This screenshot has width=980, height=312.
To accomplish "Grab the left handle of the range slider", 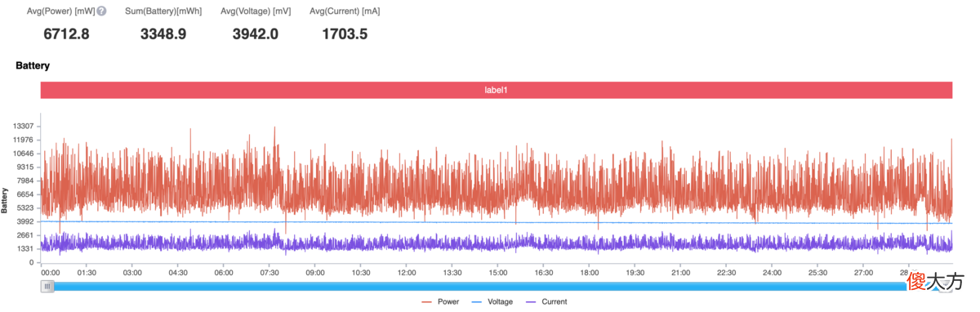I will click(x=48, y=286).
